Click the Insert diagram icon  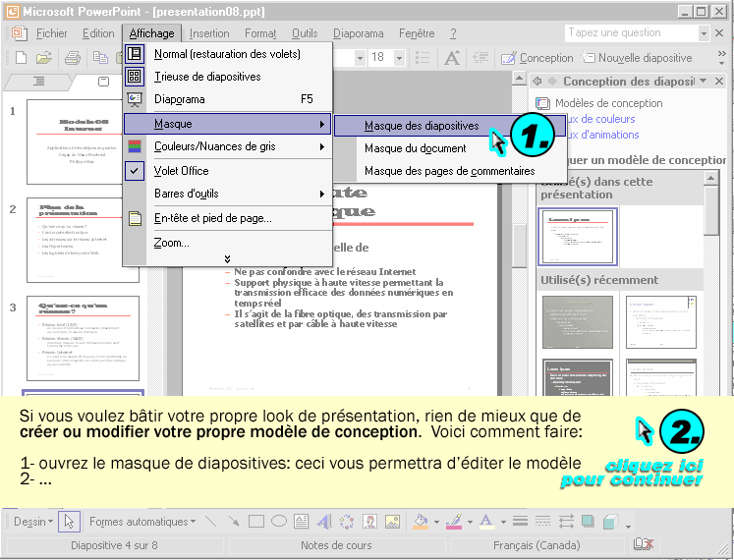pos(347,521)
